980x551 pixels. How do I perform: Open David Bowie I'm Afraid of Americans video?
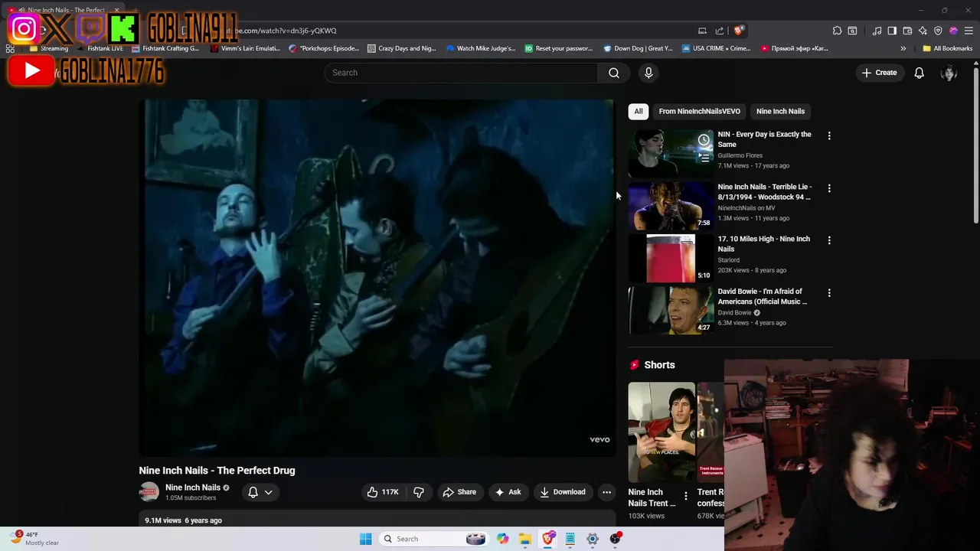coord(671,310)
